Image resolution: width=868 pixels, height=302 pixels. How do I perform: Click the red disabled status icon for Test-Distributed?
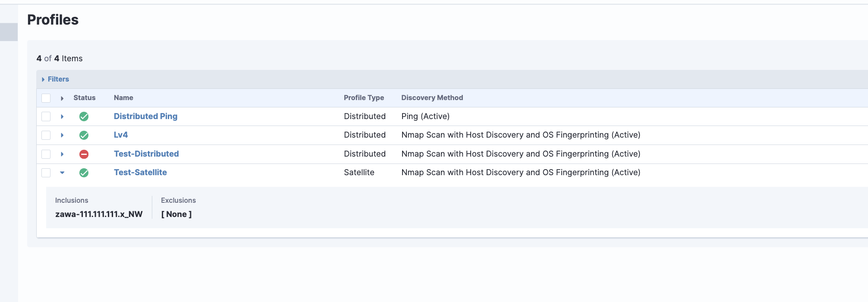(x=84, y=154)
